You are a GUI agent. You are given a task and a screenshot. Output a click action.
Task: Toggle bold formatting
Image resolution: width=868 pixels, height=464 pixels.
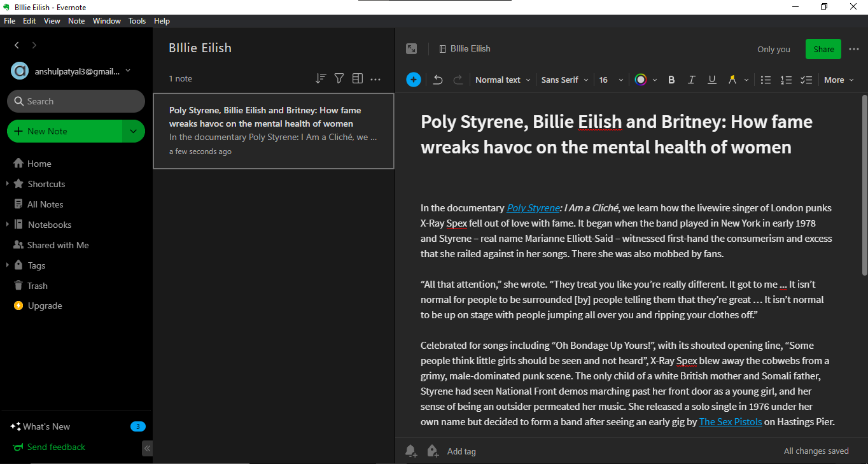click(x=671, y=80)
